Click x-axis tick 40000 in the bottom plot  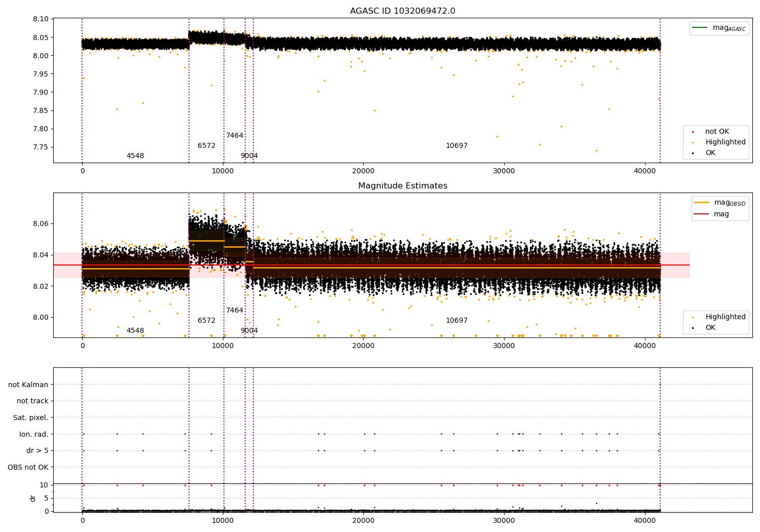point(645,521)
